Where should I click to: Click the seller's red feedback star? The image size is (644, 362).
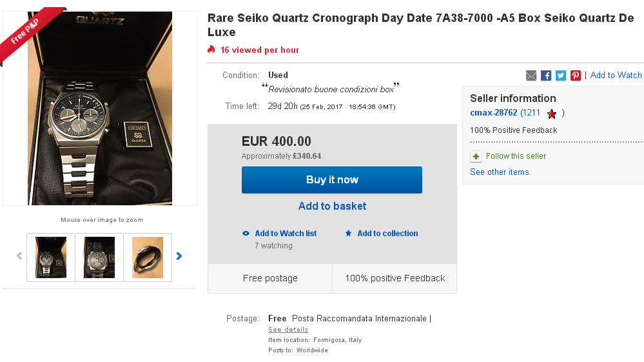coord(552,114)
